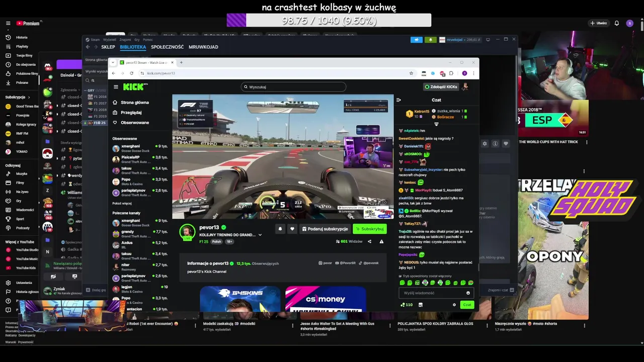This screenshot has width=644, height=362.
Task: Open cs.money sponsor banner
Action: tap(326, 299)
